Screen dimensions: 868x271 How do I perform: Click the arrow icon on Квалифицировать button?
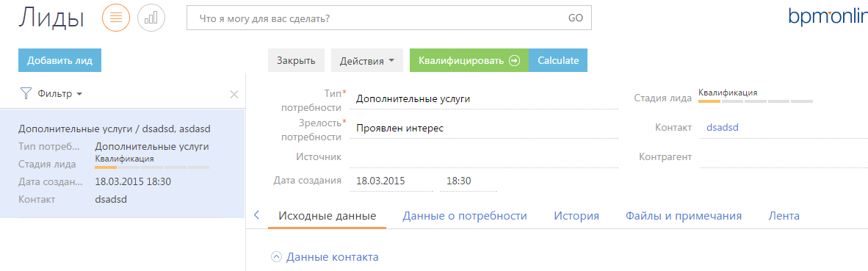point(514,61)
